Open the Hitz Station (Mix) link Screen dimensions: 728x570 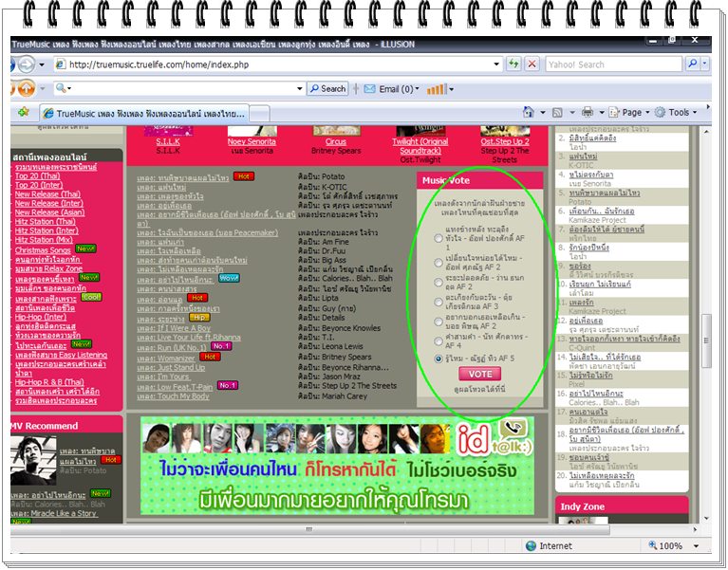click(44, 240)
